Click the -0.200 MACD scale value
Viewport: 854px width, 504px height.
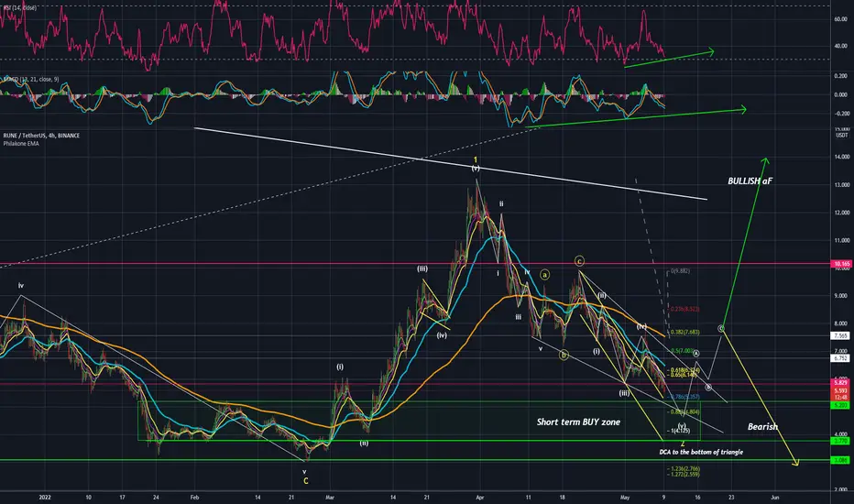click(x=840, y=114)
